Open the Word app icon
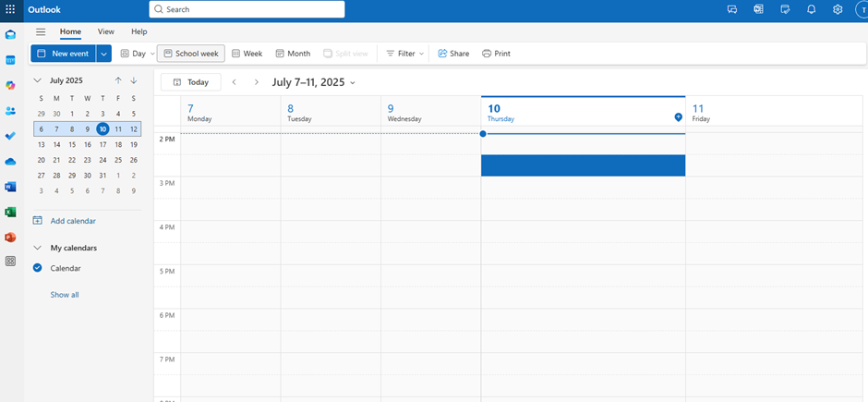 pos(10,187)
